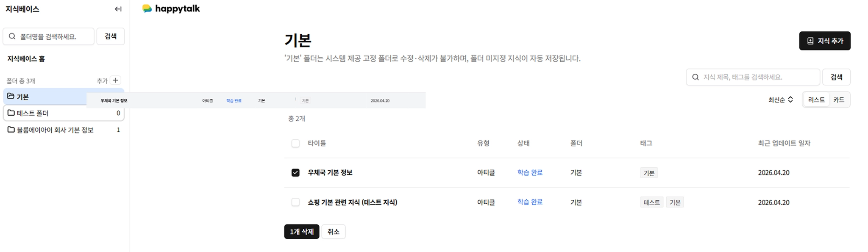Image resolution: width=868 pixels, height=252 pixels.
Task: Click the magnifier icon in folder search
Action: pyautogui.click(x=12, y=36)
